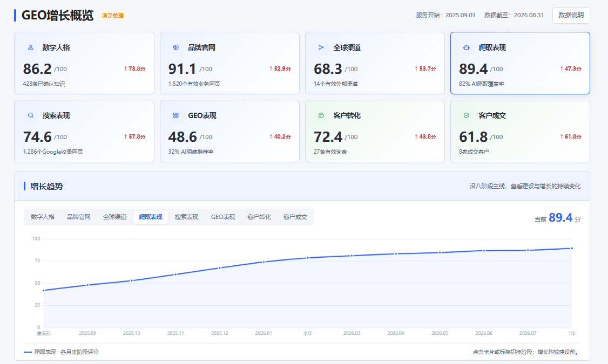608x364 pixels.
Task: Click the magnifier icon on 搜索表现 card
Action: 31,115
